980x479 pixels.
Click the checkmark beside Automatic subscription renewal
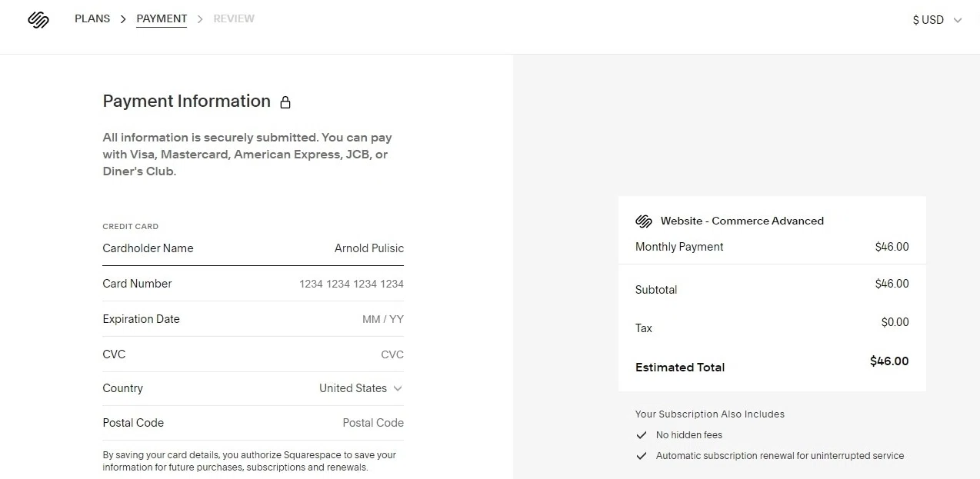[x=642, y=456]
